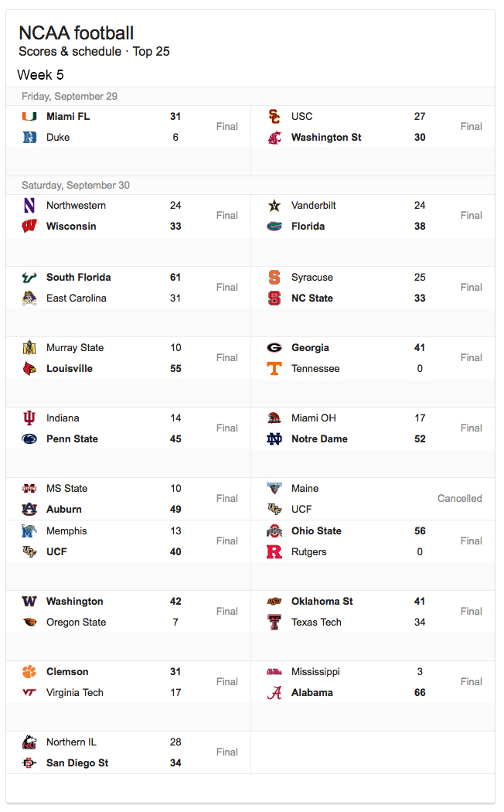Click the Clemson tiger paw logo

[x=29, y=672]
